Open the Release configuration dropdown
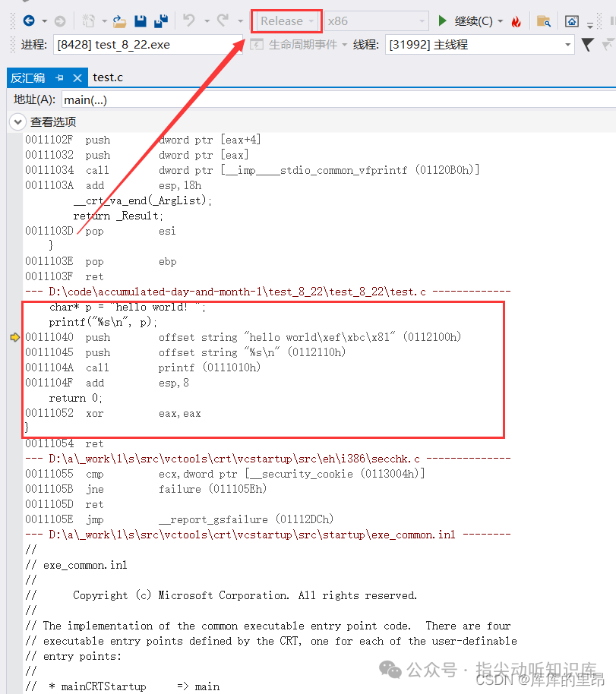The width and height of the screenshot is (616, 694). click(286, 21)
